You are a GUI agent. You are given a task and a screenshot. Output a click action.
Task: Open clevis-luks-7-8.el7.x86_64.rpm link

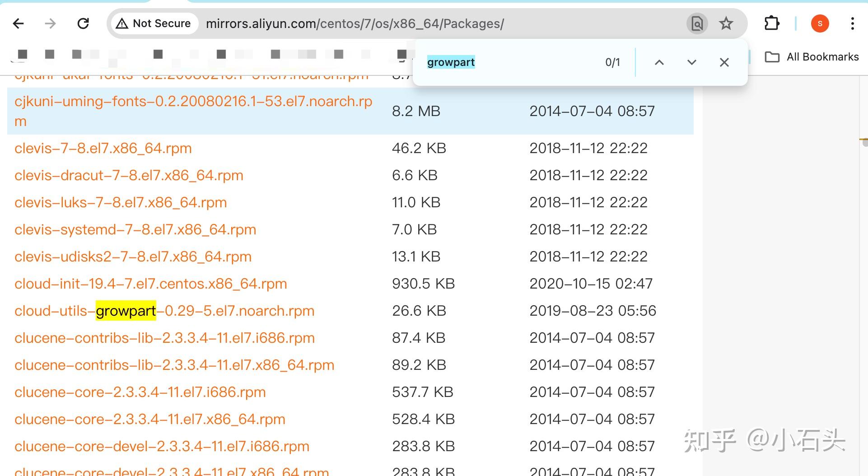click(121, 202)
